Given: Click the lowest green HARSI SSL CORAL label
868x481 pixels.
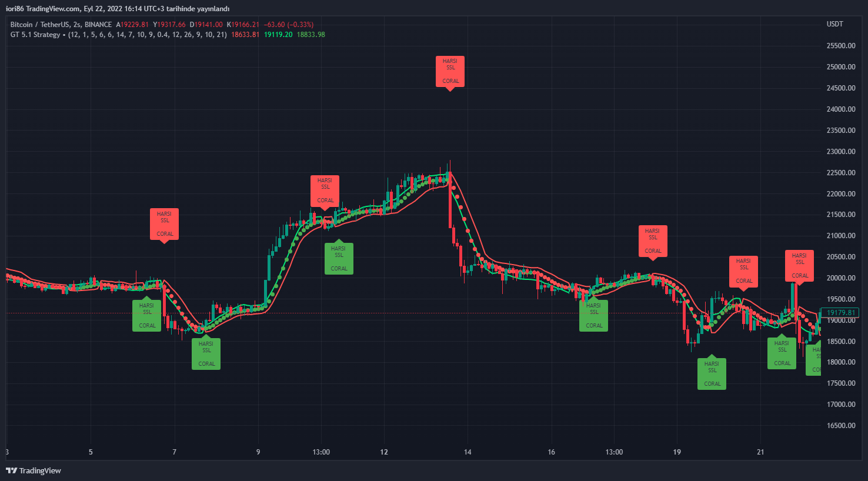Looking at the screenshot, I should (x=712, y=374).
